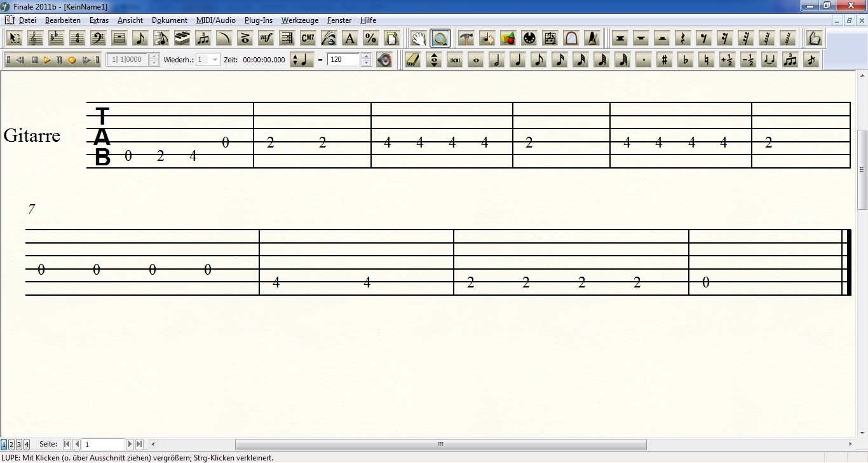Screen dimensions: 868x463
Task: Toggle the sharp accidental button
Action: (664, 60)
